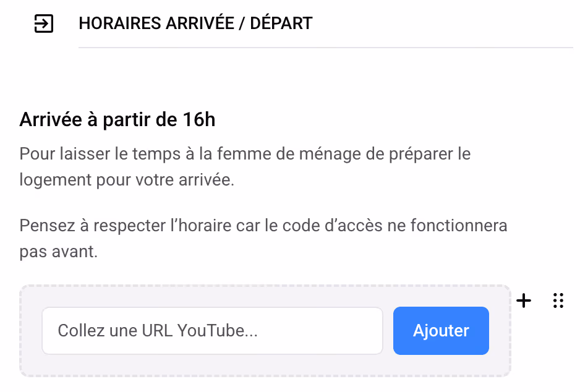Focus the 'Collez une URL YouTube' field
Viewport: 580px width, 392px height.
[212, 331]
